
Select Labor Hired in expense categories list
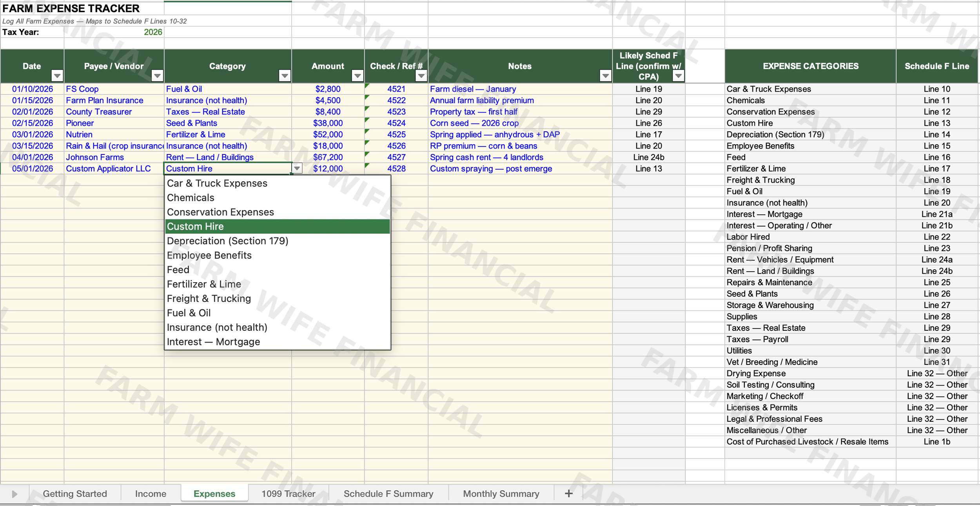(x=810, y=237)
